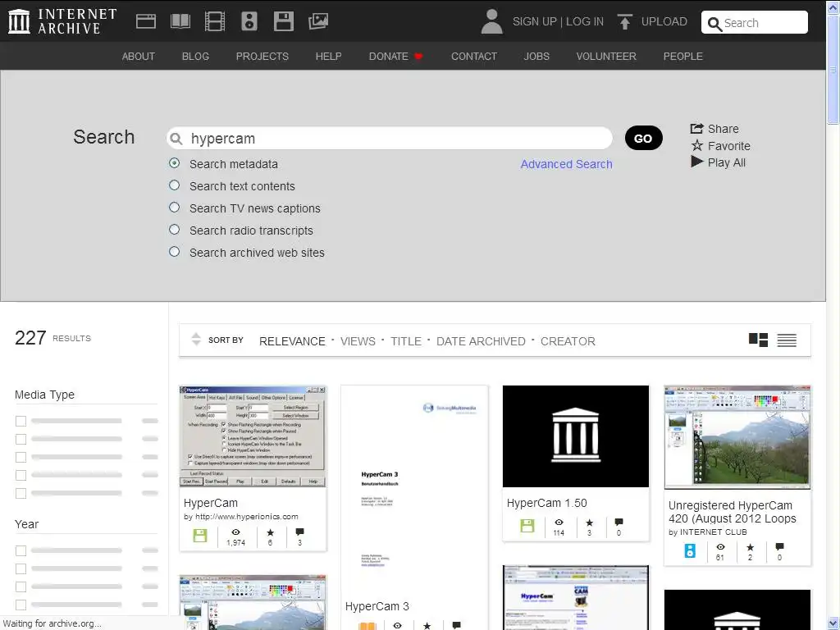Click UPLOAD link
The height and width of the screenshot is (630, 840).
point(664,21)
